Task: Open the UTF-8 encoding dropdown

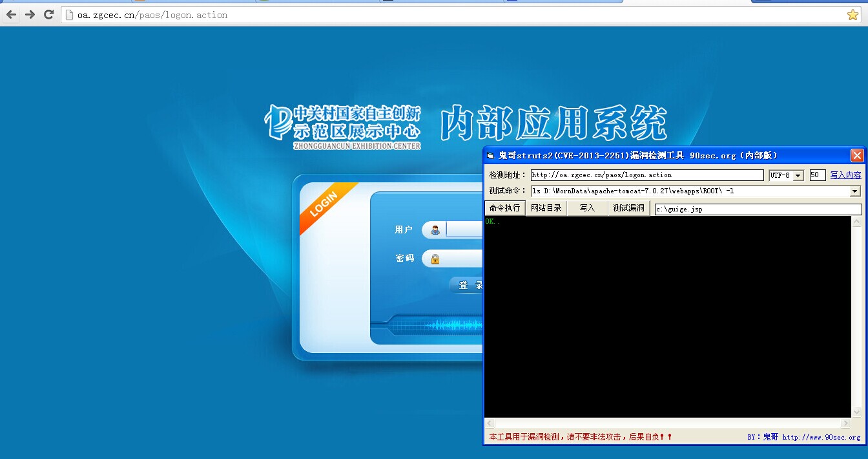Action: [798, 176]
